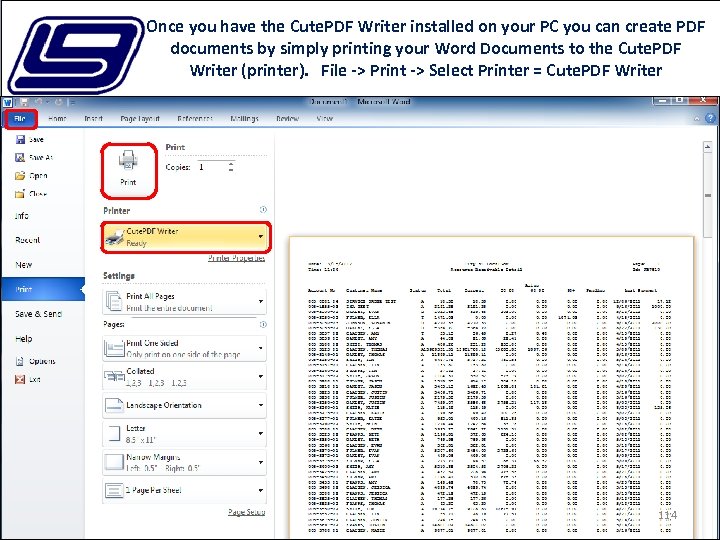This screenshot has width=720, height=540.
Task: Click the print preview page thumbnail
Action: pyautogui.click(x=491, y=388)
